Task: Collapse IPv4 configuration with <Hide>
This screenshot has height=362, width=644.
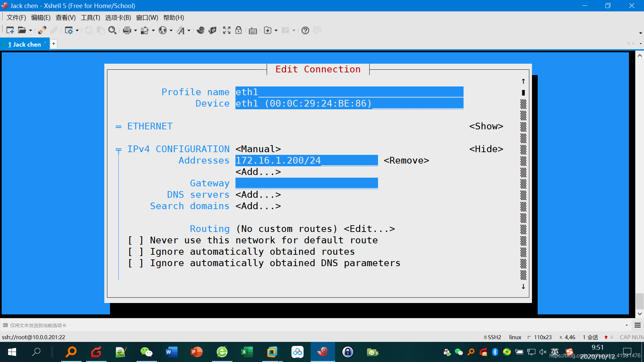Action: (x=486, y=149)
